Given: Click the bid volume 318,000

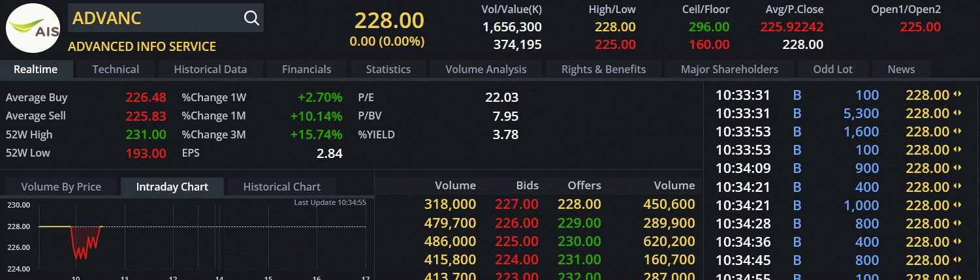Looking at the screenshot, I should (x=450, y=204).
